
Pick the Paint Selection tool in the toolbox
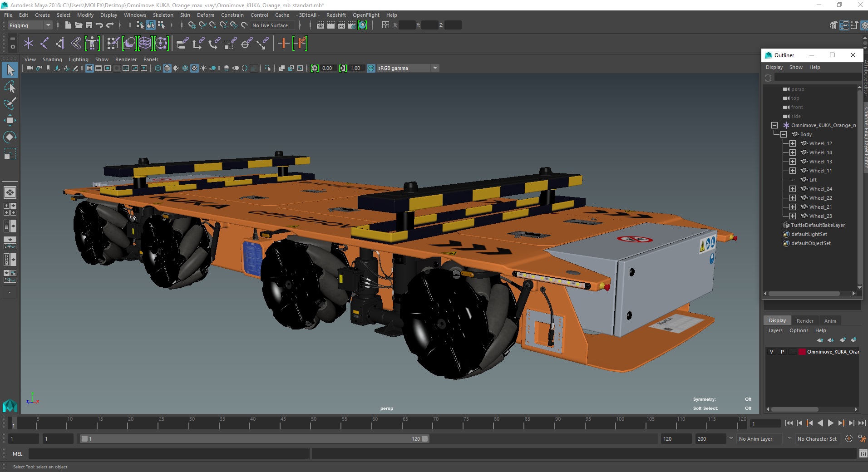[10, 103]
